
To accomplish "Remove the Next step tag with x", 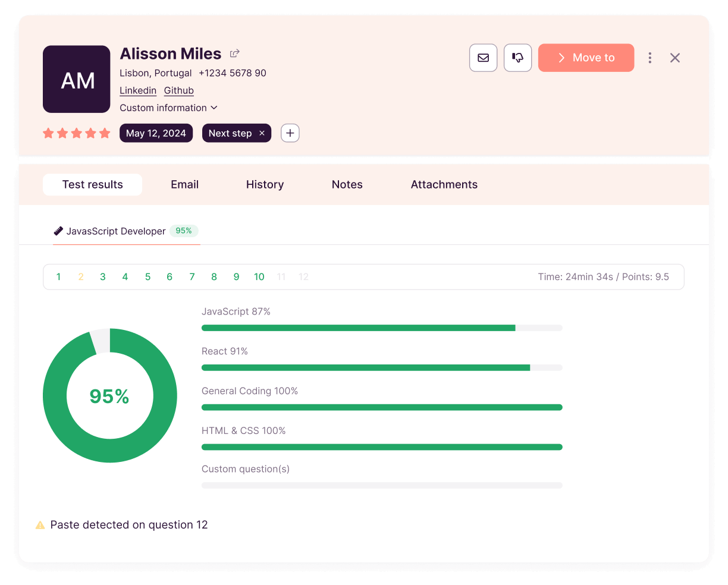I will click(262, 133).
